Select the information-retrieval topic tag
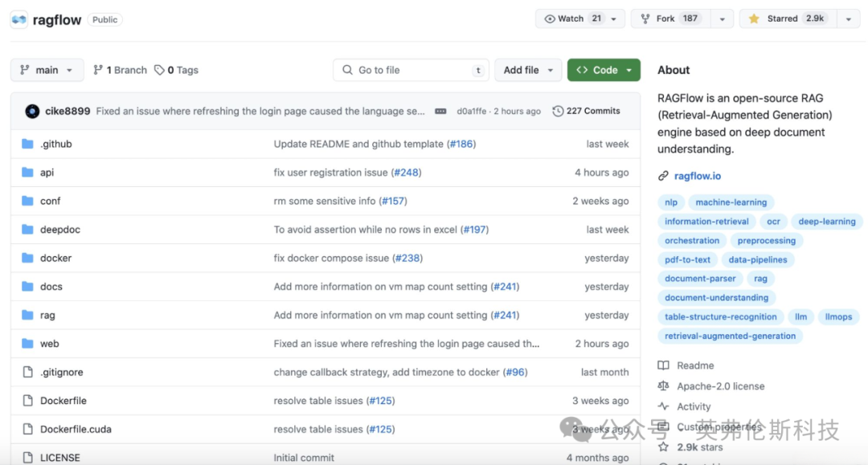Screen dimensions: 868x465 pyautogui.click(x=706, y=221)
